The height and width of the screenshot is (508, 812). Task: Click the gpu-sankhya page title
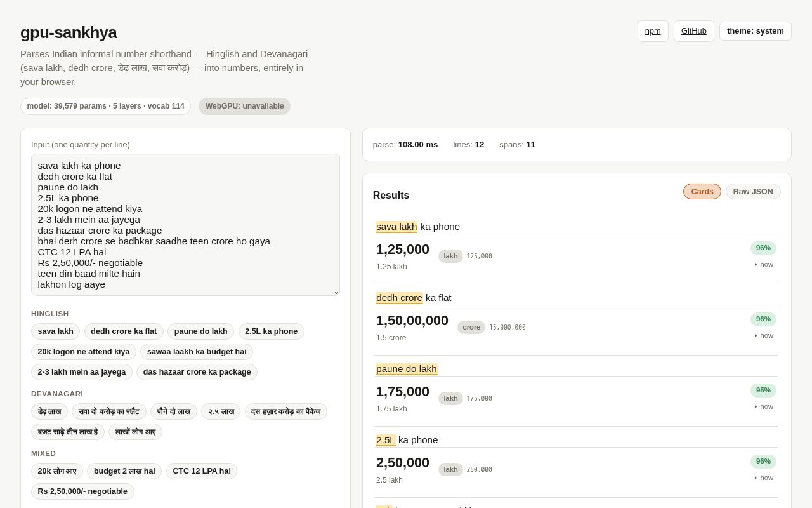tap(69, 32)
